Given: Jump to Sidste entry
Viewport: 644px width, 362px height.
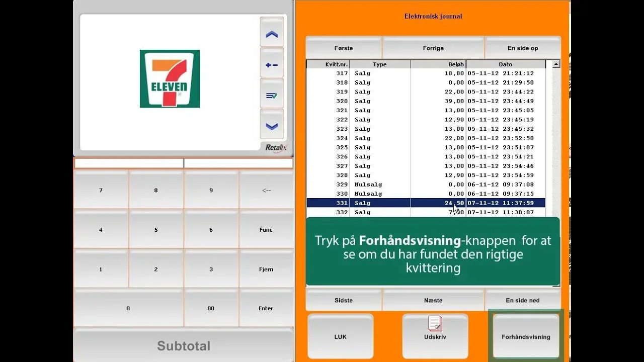Looking at the screenshot, I should point(344,300).
